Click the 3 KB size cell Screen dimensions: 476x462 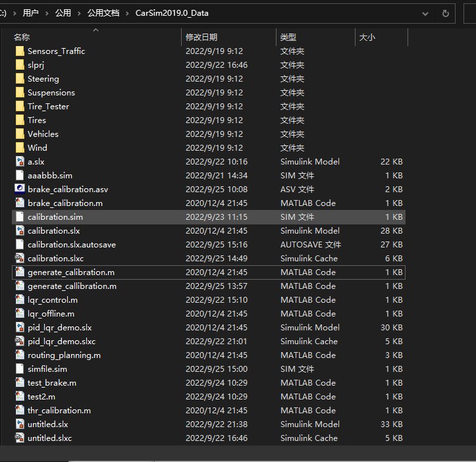coord(394,355)
